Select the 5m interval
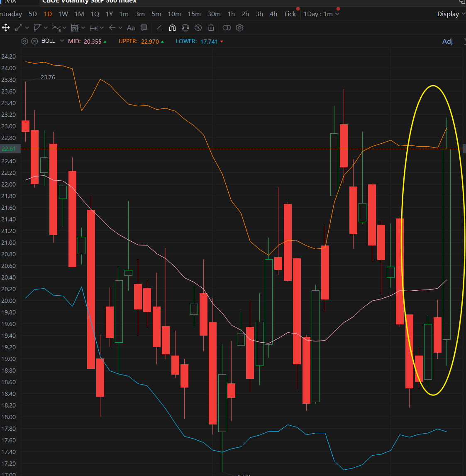Viewport: 466px width, 476px height. [156, 14]
